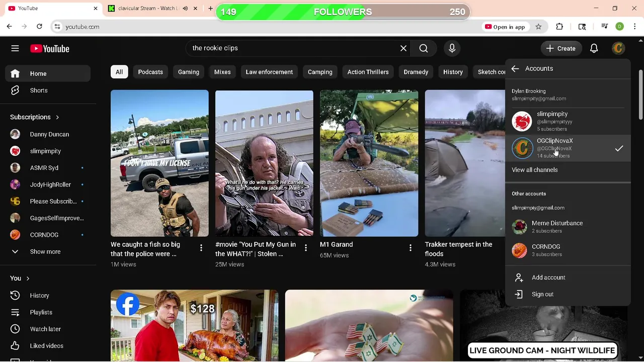Select Home in the sidebar
This screenshot has width=644, height=362.
[x=48, y=73]
